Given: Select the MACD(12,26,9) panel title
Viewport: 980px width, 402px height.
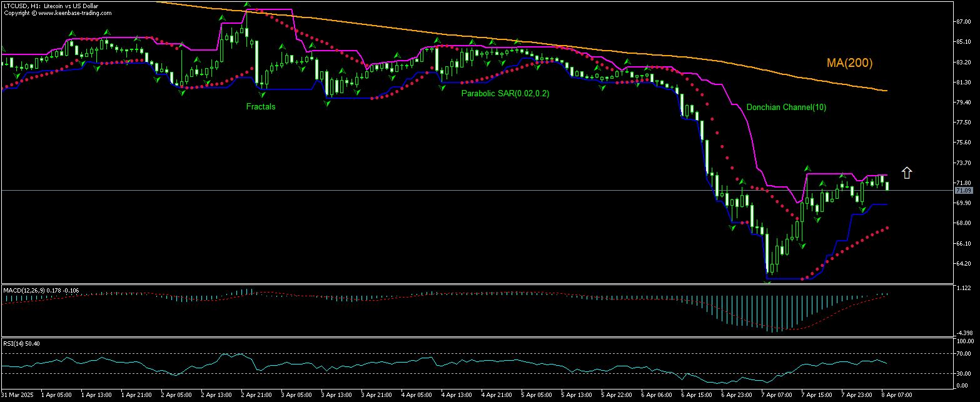Looking at the screenshot, I should coord(41,290).
